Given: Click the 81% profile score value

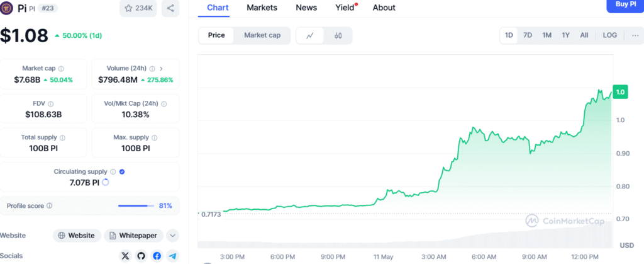Looking at the screenshot, I should (x=165, y=205).
